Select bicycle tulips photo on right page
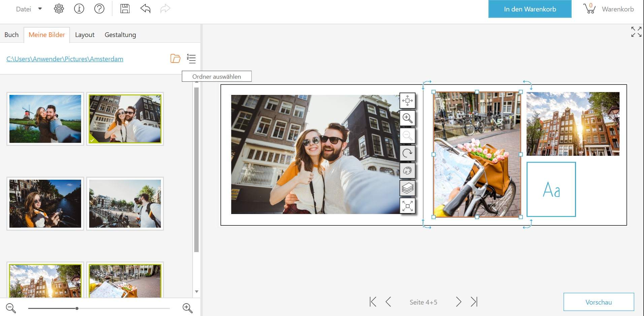Screen dimensions: 644x316 (x=477, y=154)
